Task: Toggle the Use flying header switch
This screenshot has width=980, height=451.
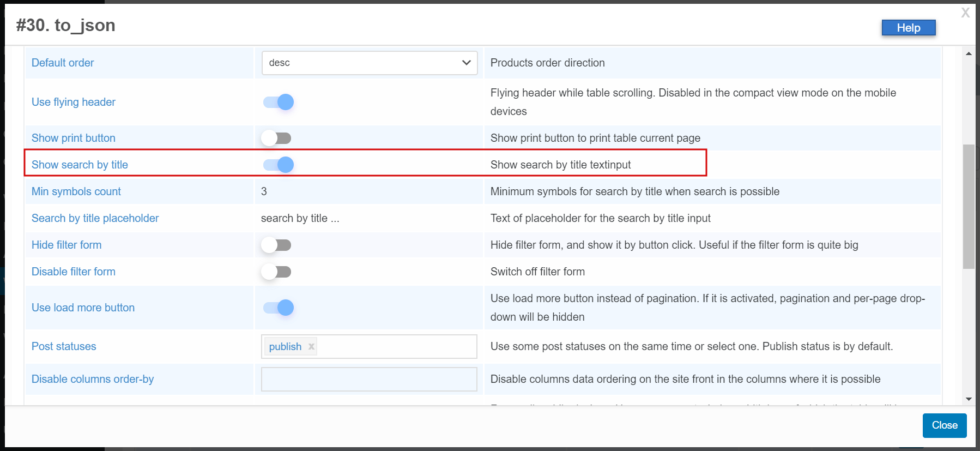Action: (x=278, y=102)
